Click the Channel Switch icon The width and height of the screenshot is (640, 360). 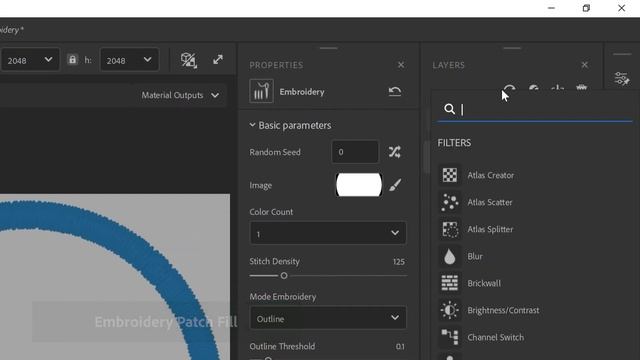[x=450, y=337]
